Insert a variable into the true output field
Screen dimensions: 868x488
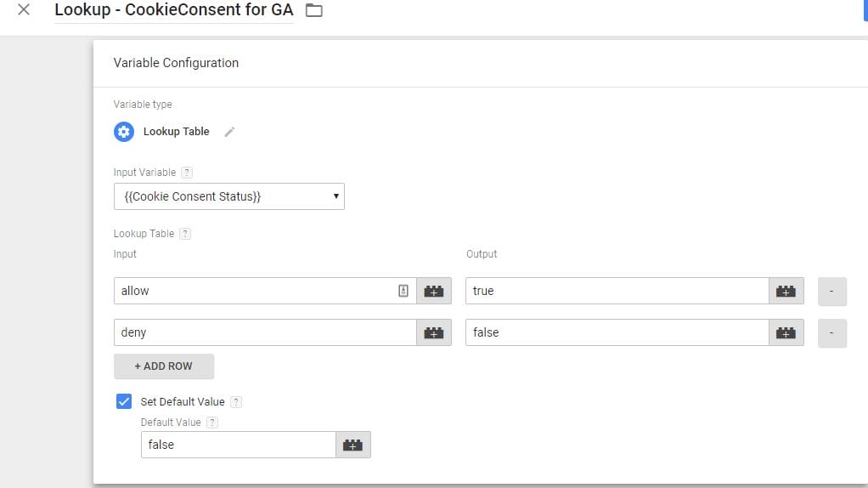pyautogui.click(x=786, y=291)
